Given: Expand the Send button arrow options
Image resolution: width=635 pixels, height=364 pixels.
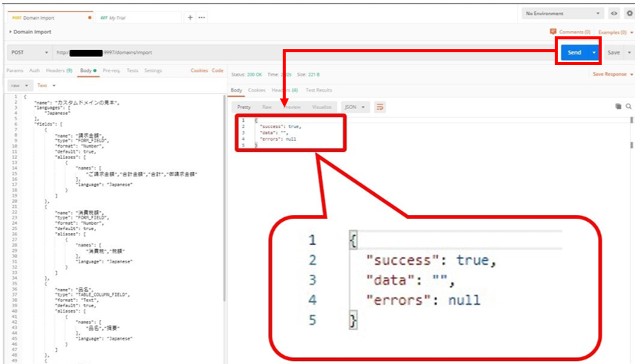Looking at the screenshot, I should point(593,53).
